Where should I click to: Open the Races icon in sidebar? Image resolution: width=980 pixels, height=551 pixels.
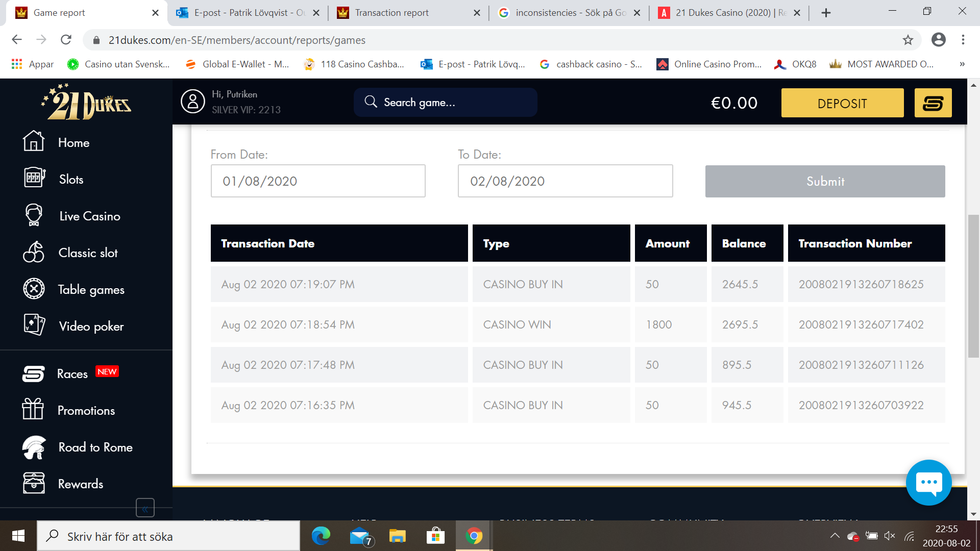click(x=33, y=373)
